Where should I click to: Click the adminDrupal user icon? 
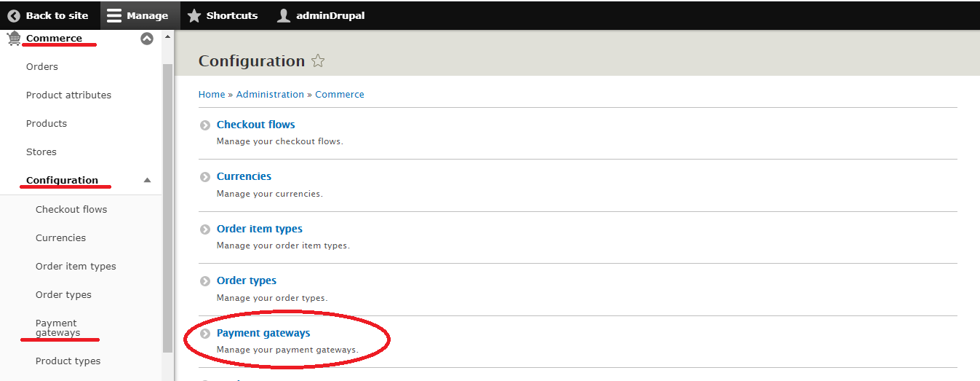[284, 15]
